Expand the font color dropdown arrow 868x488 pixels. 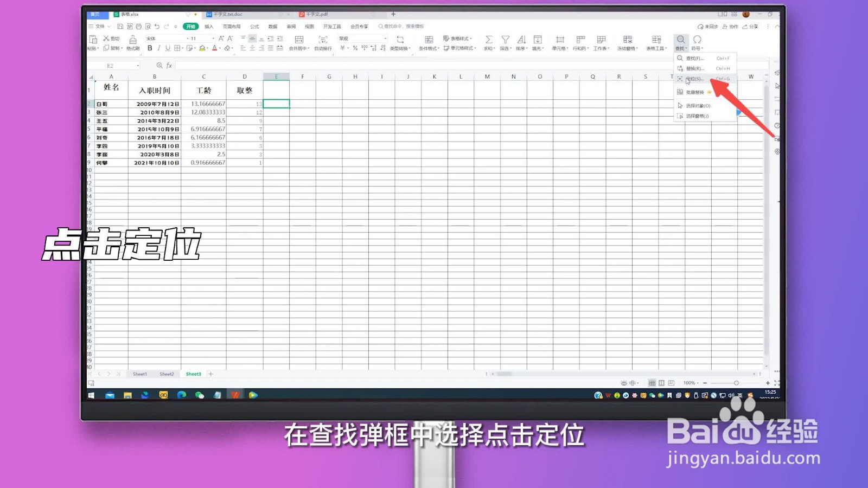pyautogui.click(x=220, y=48)
